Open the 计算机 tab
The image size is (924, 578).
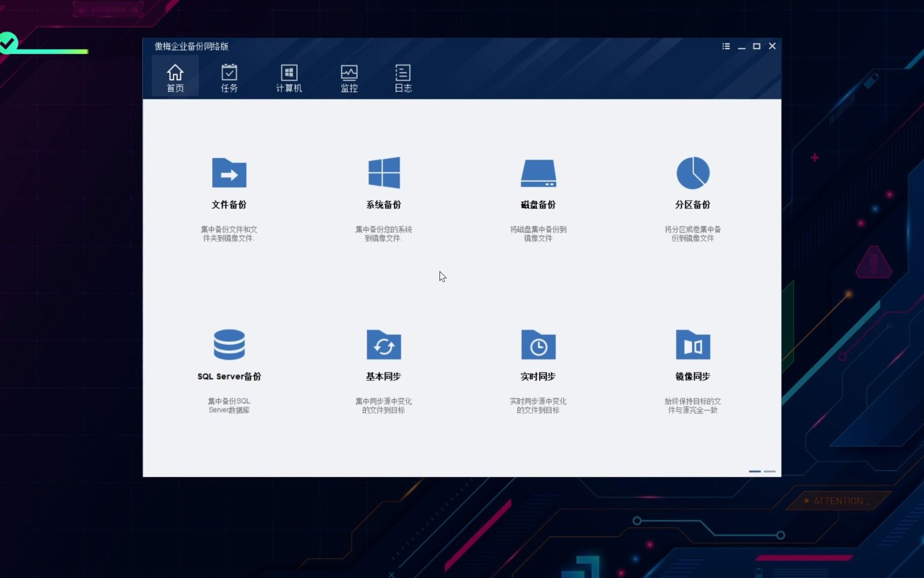pyautogui.click(x=289, y=78)
